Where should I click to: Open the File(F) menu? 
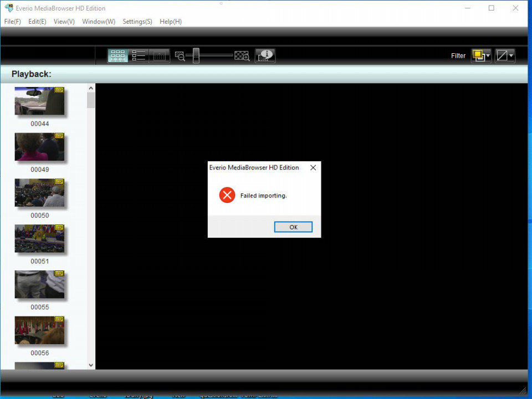click(x=13, y=22)
